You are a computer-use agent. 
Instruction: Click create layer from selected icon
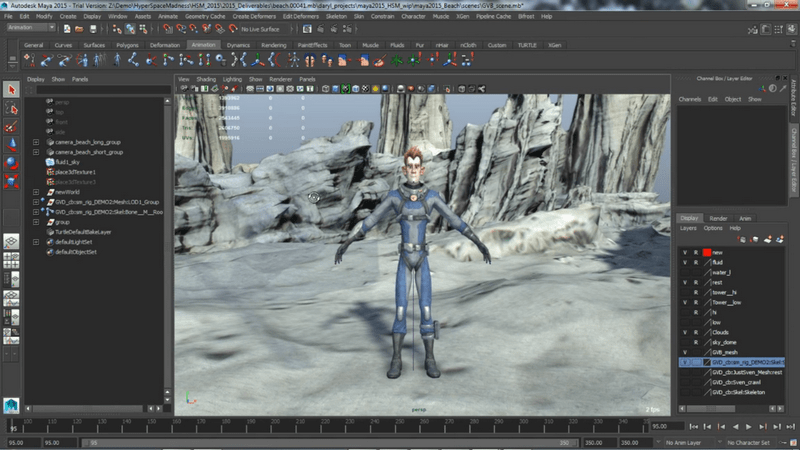click(x=780, y=239)
